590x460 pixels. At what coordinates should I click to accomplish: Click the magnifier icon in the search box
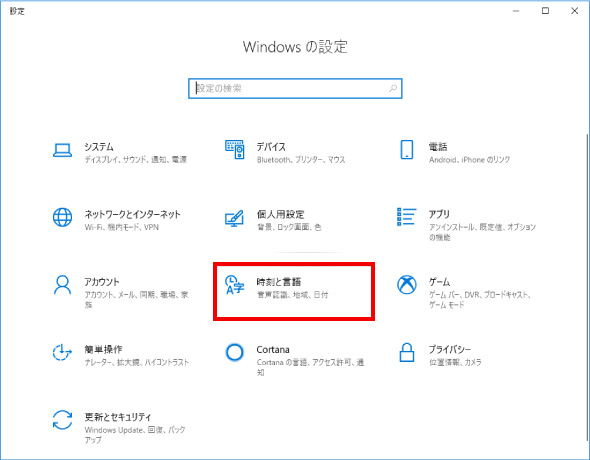point(393,88)
